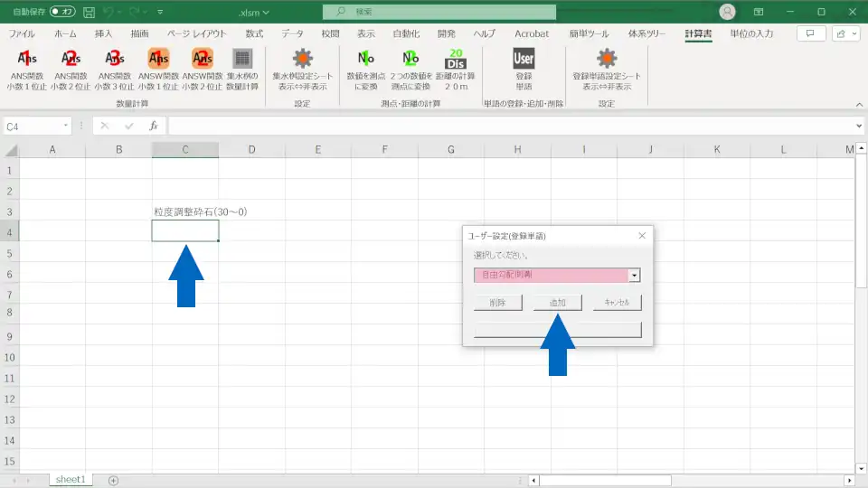The width and height of the screenshot is (868, 488).
Task: Open the ファイル tab
Action: (x=22, y=33)
